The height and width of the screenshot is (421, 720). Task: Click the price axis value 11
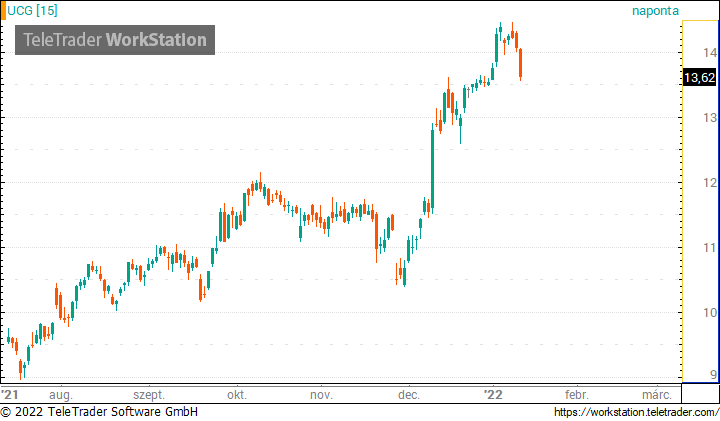point(709,248)
